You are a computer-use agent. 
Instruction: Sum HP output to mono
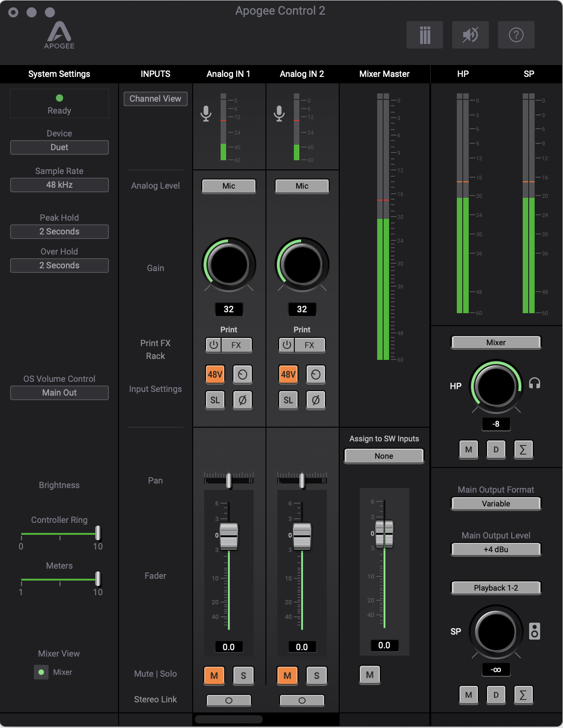tap(523, 450)
